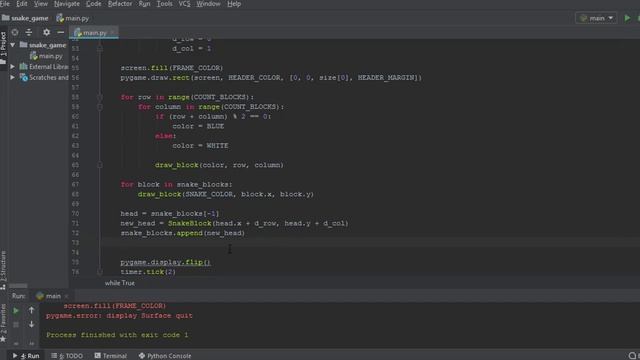The width and height of the screenshot is (640, 360).
Task: Open the Edit menu
Action: (x=22, y=4)
